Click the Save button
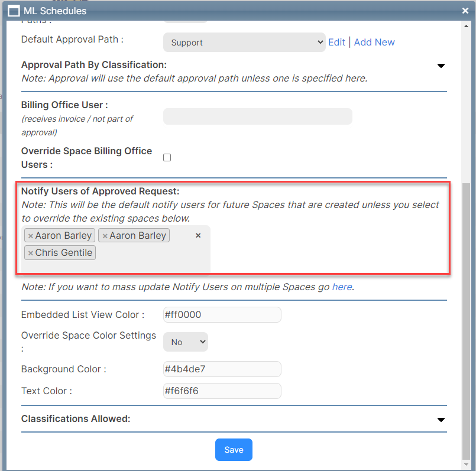476x471 pixels. [234, 450]
